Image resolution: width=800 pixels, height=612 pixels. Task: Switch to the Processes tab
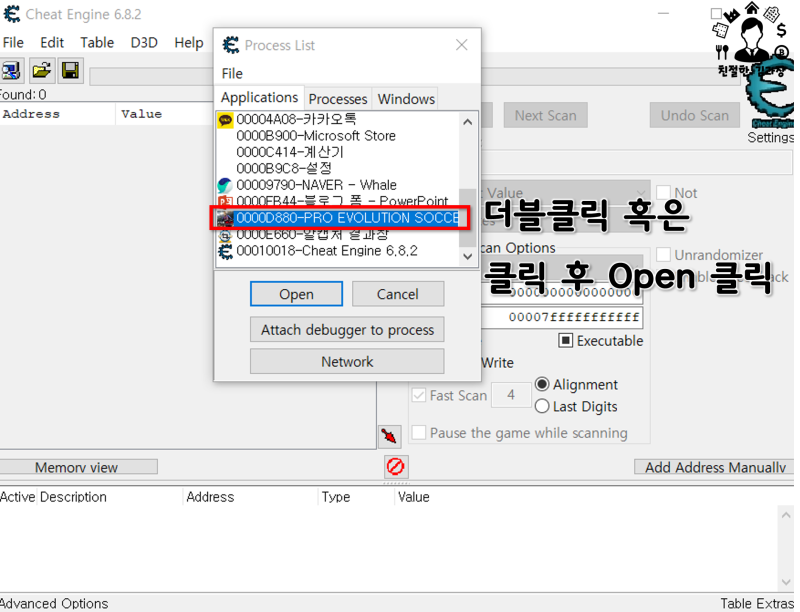pyautogui.click(x=338, y=98)
